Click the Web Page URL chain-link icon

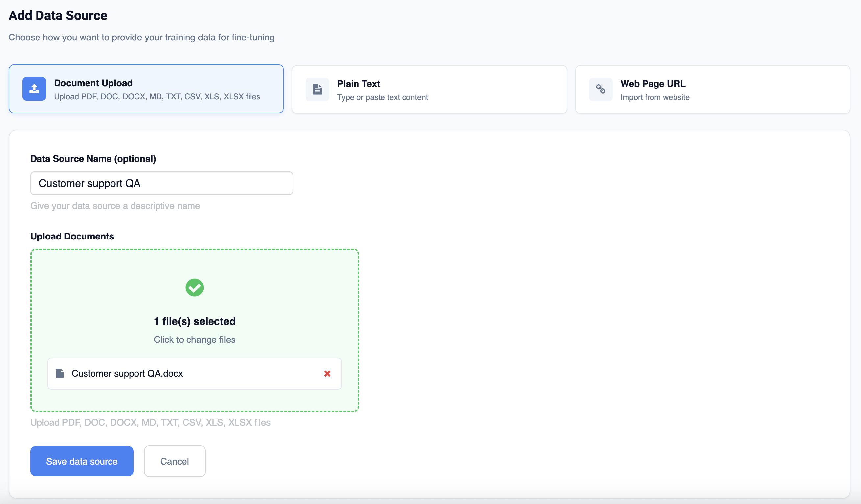click(600, 89)
